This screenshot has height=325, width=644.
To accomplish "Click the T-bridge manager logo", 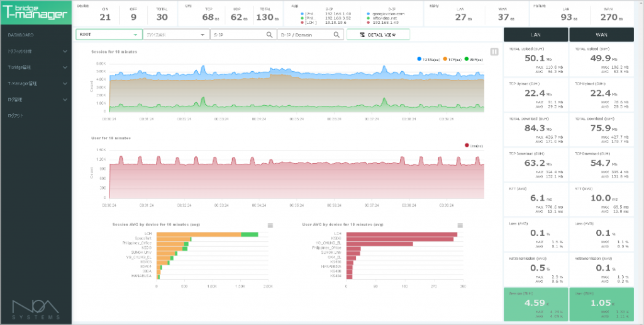I will tap(36, 13).
